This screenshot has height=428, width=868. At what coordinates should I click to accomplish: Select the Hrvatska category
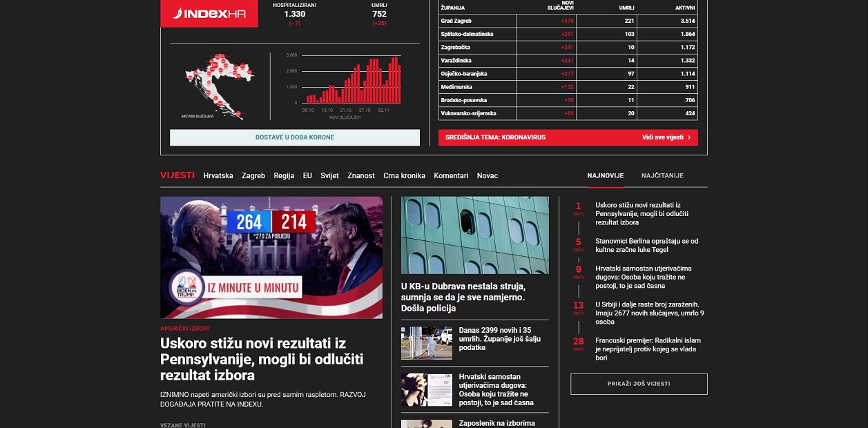[218, 176]
